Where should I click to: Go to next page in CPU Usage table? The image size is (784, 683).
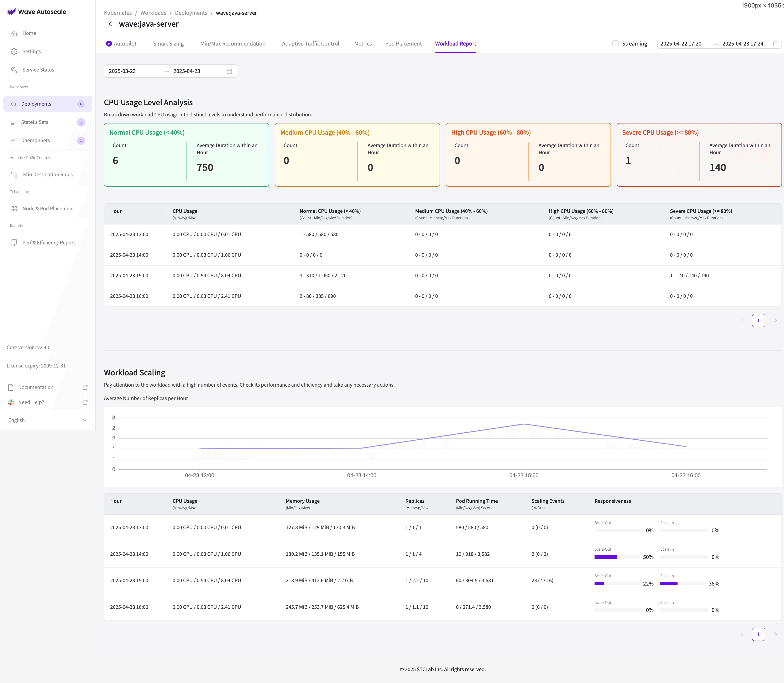(x=775, y=321)
